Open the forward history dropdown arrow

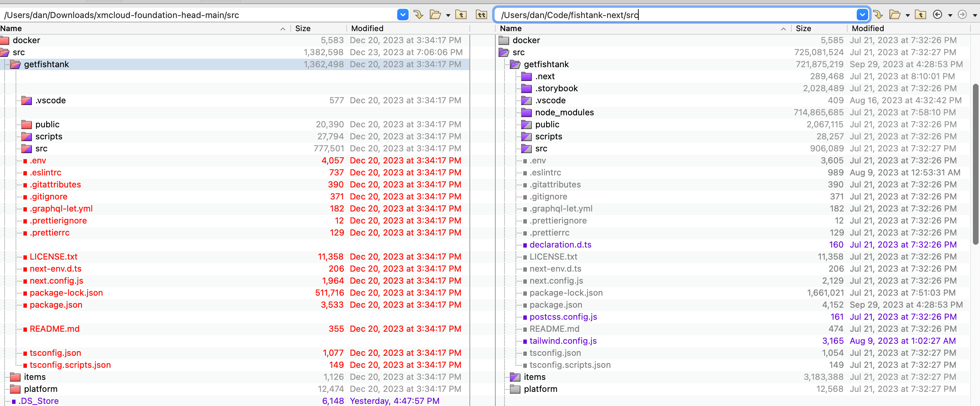[975, 16]
